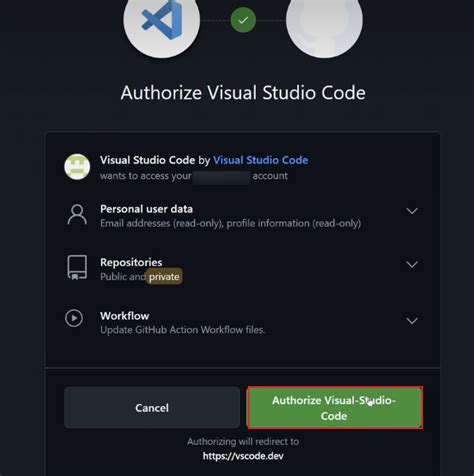This screenshot has width=474, height=476.
Task: Click the Workflow play circle icon
Action: [74, 318]
